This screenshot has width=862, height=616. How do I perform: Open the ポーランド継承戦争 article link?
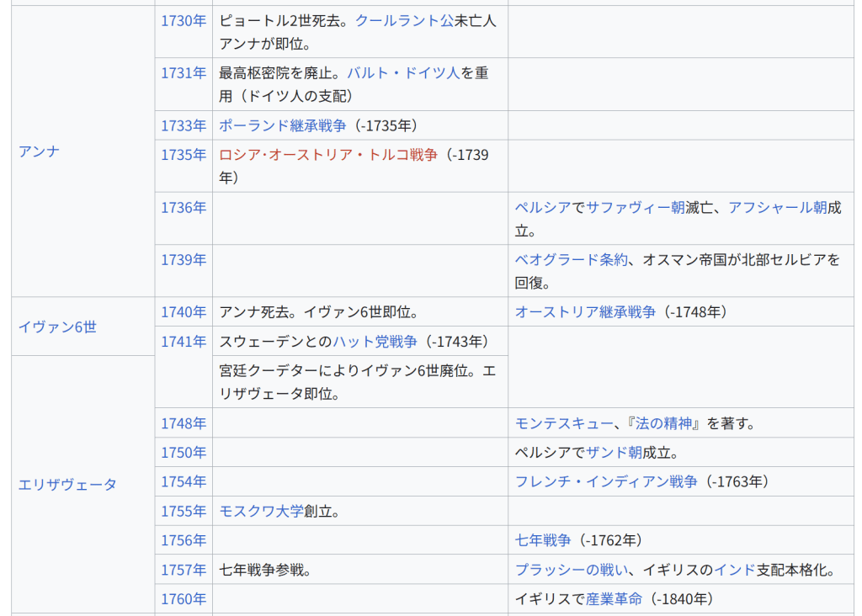282,125
